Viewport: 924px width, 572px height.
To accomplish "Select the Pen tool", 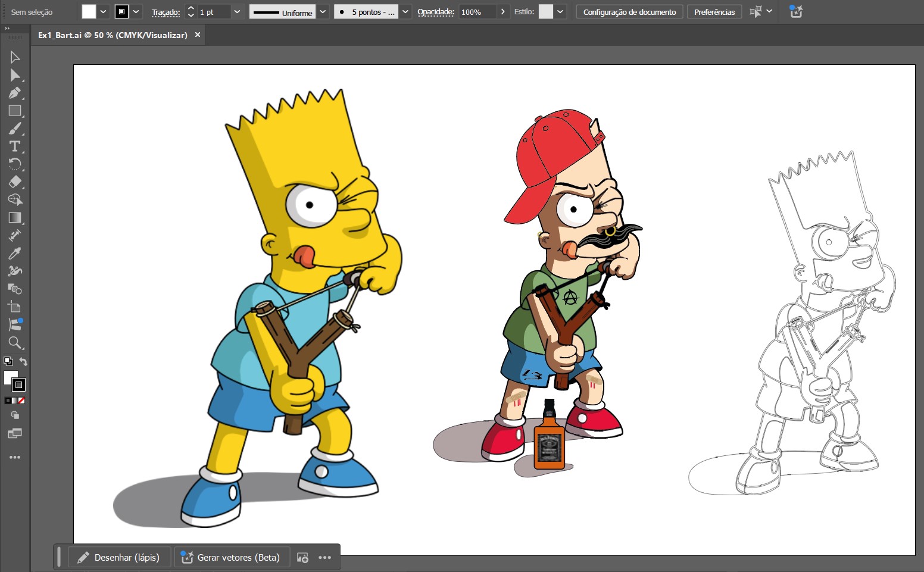I will 15,93.
